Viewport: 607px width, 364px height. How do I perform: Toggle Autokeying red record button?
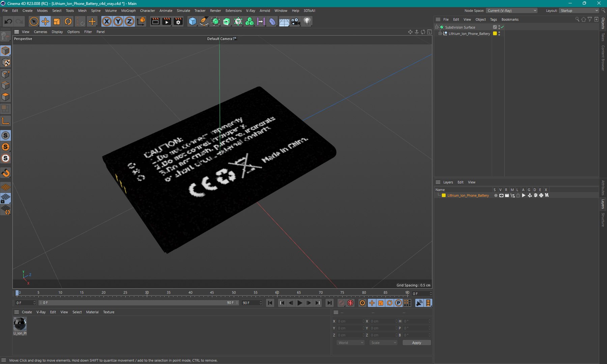(350, 303)
